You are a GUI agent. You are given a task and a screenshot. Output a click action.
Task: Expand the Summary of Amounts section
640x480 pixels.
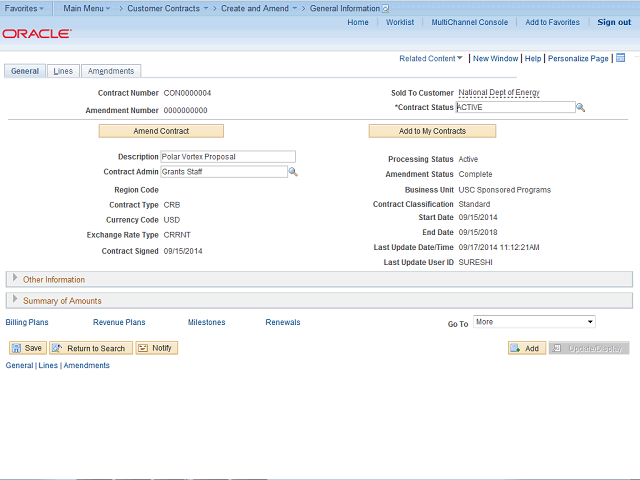(x=15, y=300)
